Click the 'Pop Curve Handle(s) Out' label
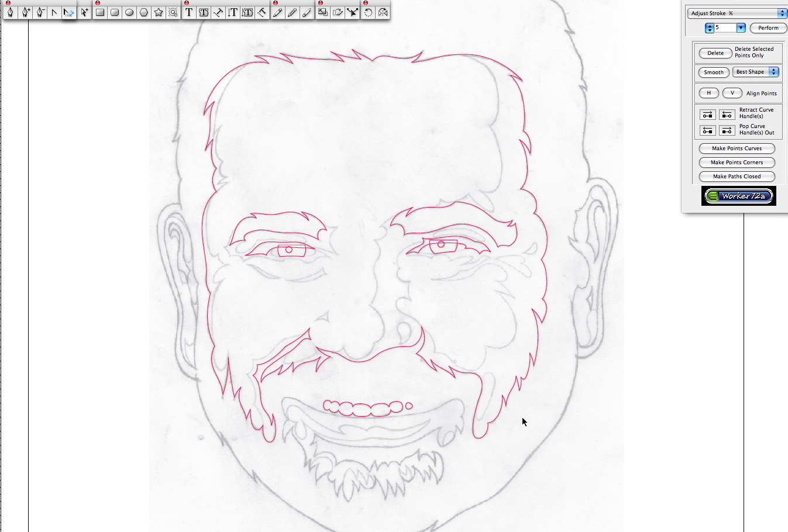788x532 pixels. pyautogui.click(x=757, y=129)
